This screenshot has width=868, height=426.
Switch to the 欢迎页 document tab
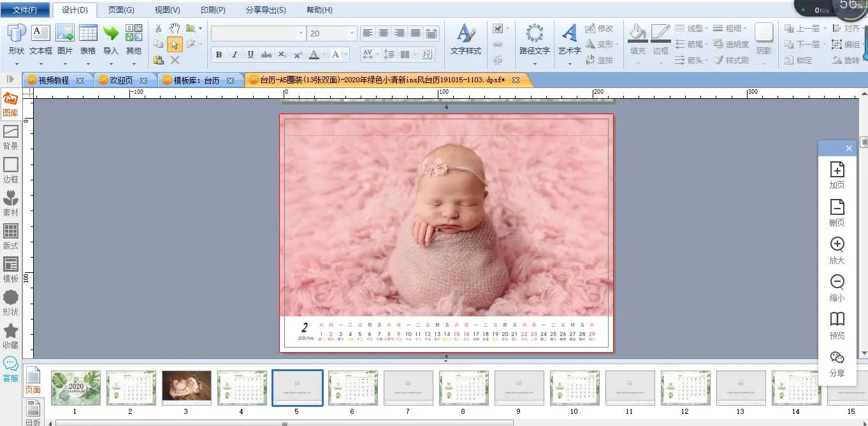point(121,80)
